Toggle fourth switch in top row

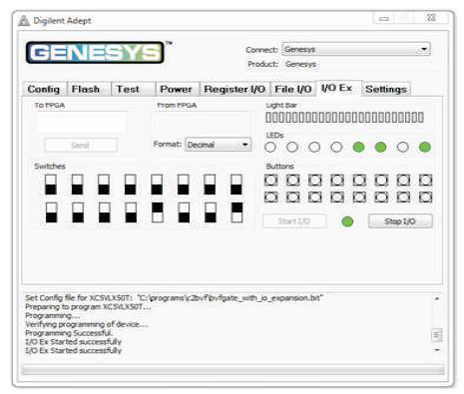[130, 184]
